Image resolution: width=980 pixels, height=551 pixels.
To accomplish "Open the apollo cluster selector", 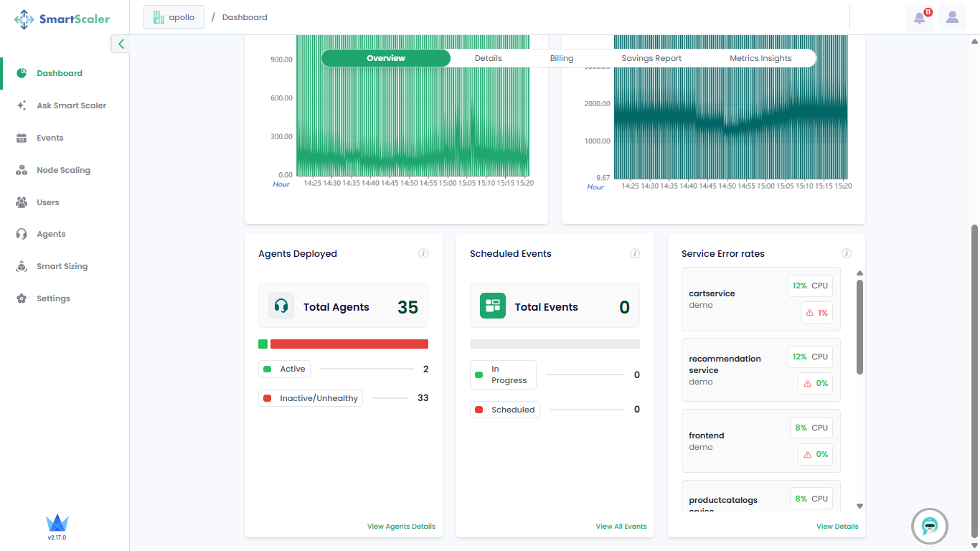I will 174,17.
